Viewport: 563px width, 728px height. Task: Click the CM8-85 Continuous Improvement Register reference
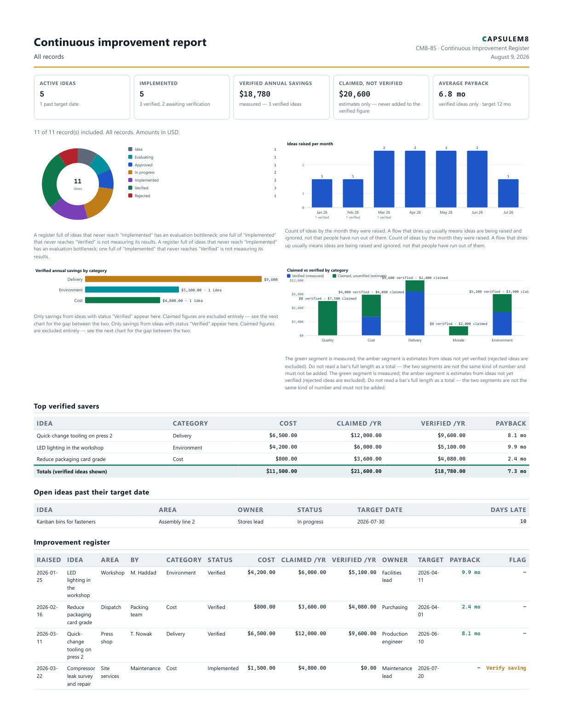(x=472, y=48)
